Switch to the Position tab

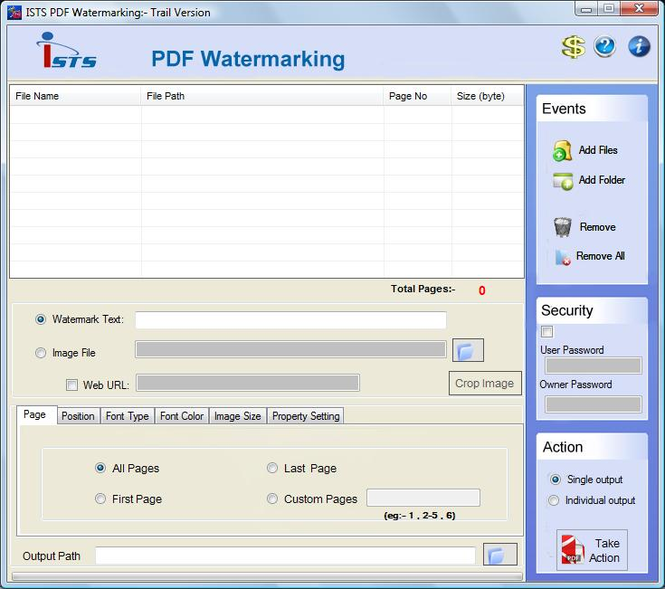[78, 416]
